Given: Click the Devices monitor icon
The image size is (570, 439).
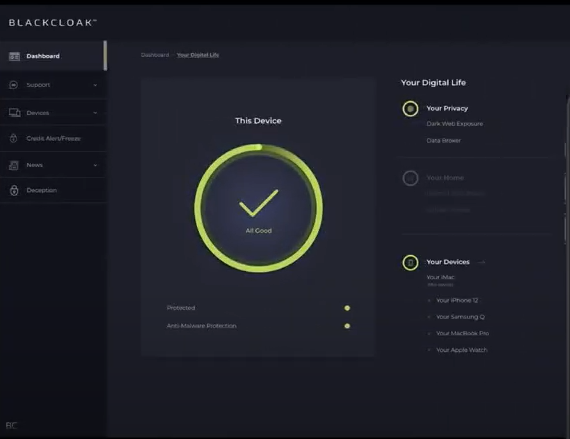Looking at the screenshot, I should [15, 113].
